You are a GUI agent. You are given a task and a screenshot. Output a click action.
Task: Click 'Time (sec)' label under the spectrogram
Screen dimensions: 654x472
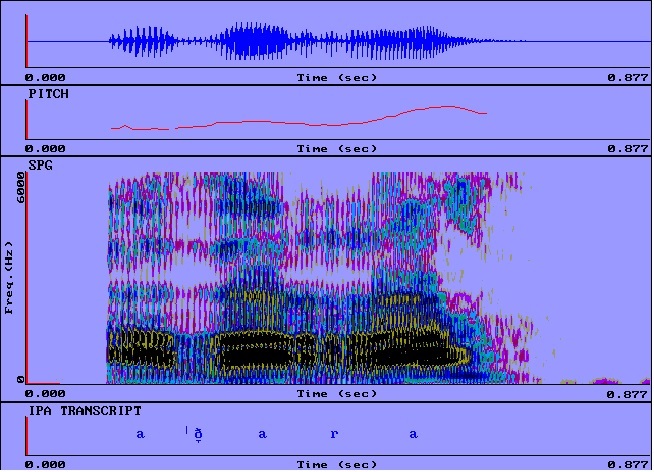tap(337, 394)
